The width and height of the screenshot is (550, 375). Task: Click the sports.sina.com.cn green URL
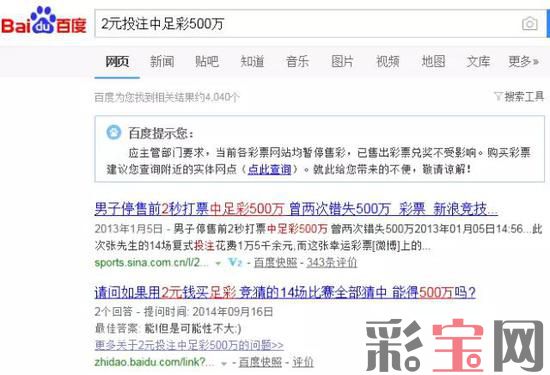tap(152, 263)
